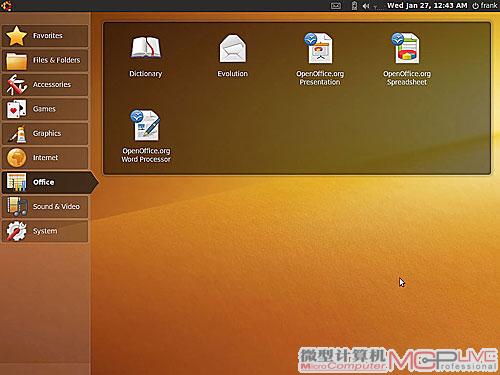Click the Favorites star icon
This screenshot has height=375, width=500.
coord(17,36)
